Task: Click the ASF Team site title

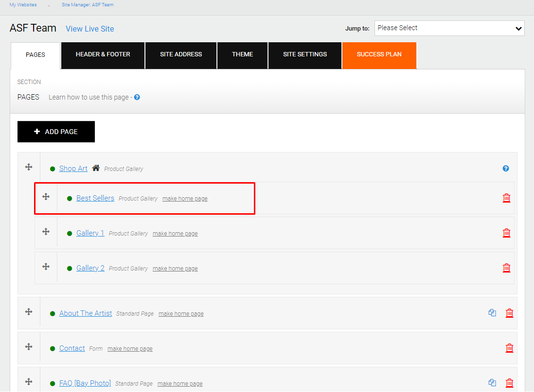Action: 33,28
